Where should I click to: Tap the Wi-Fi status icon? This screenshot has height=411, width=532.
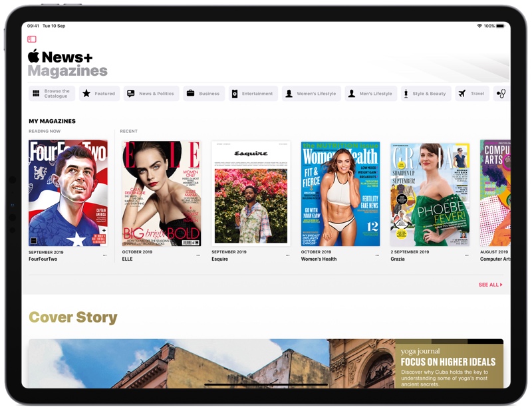(479, 26)
